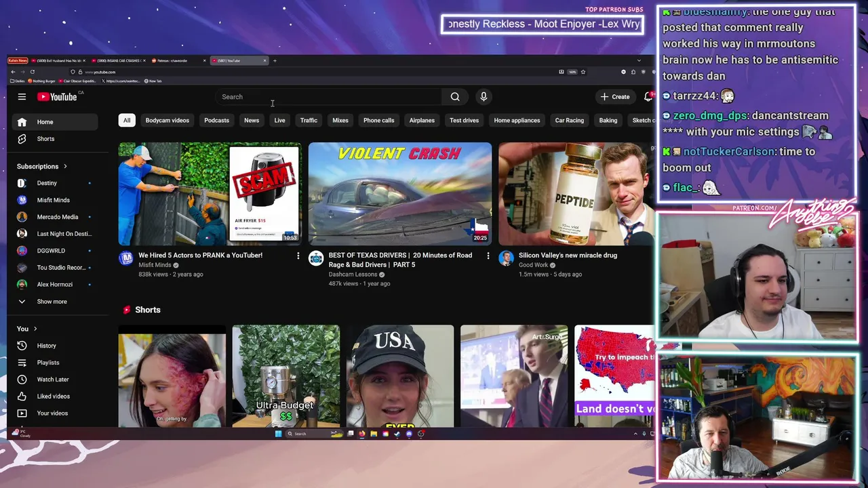Image resolution: width=868 pixels, height=488 pixels.
Task: Open options menu for Texas Drivers video
Action: click(x=488, y=256)
